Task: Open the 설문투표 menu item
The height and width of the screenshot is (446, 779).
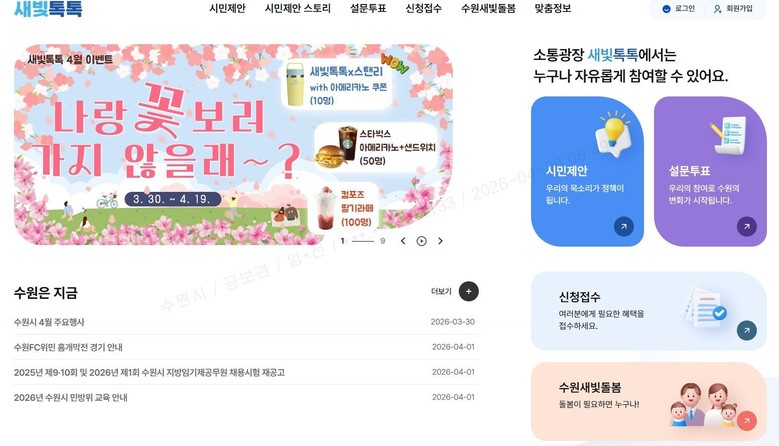Action: point(368,8)
